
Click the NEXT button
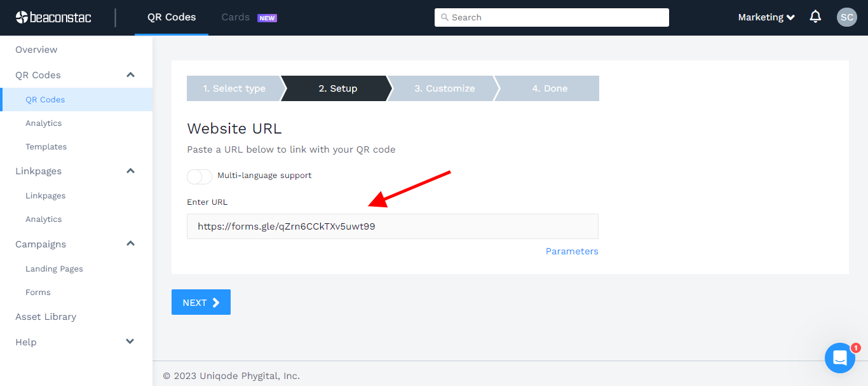(x=201, y=302)
